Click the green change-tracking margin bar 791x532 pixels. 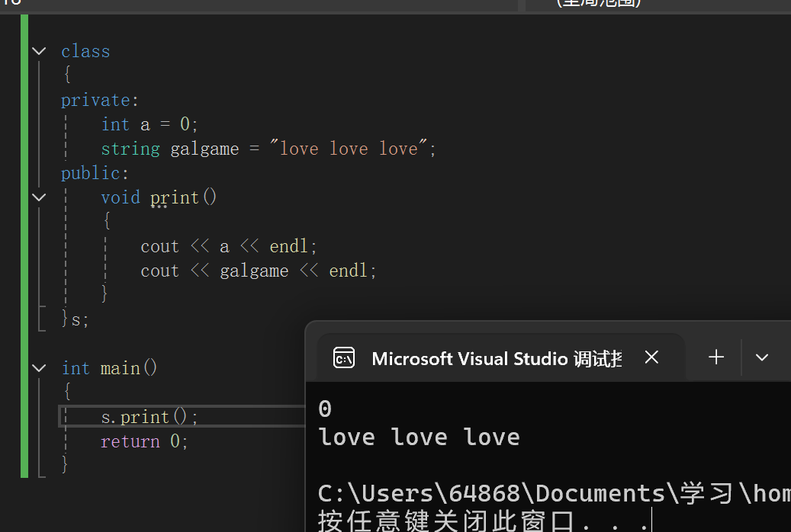pyautogui.click(x=24, y=245)
